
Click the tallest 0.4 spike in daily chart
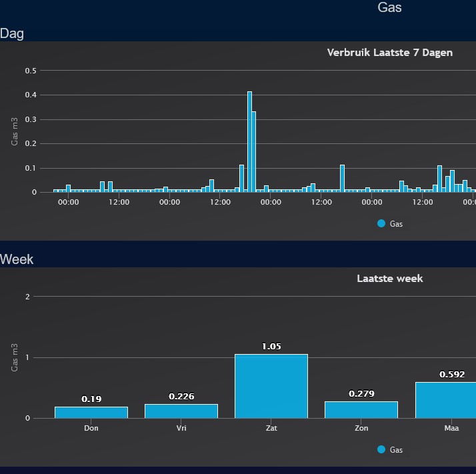click(x=249, y=142)
